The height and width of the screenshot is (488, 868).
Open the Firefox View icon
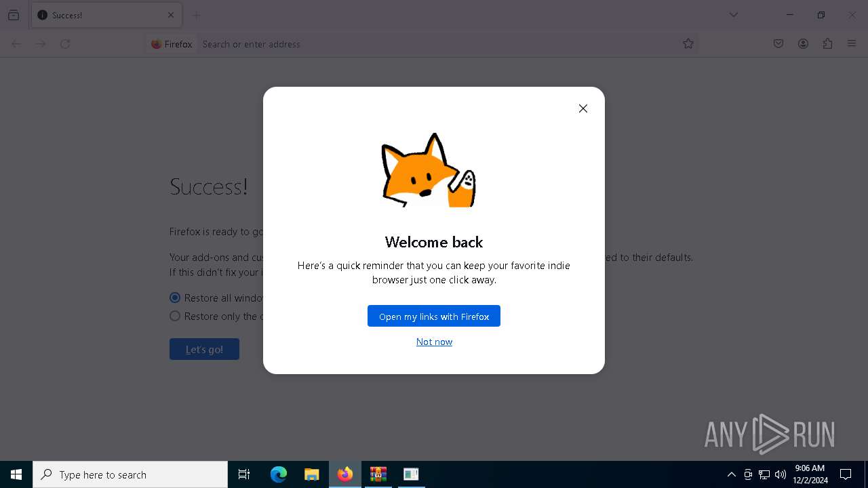click(14, 15)
